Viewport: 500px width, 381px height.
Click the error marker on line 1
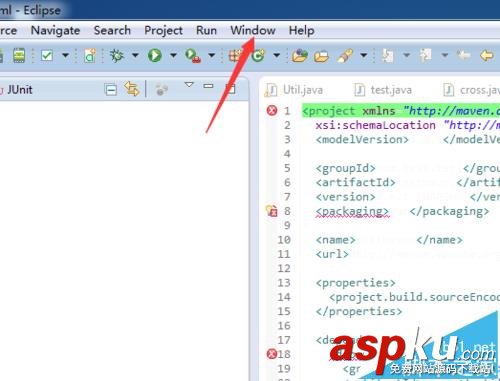click(272, 110)
